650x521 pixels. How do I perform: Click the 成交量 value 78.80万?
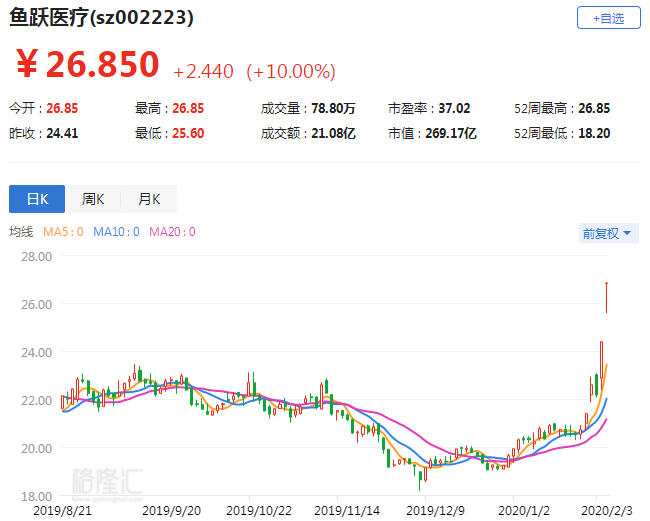pyautogui.click(x=333, y=109)
